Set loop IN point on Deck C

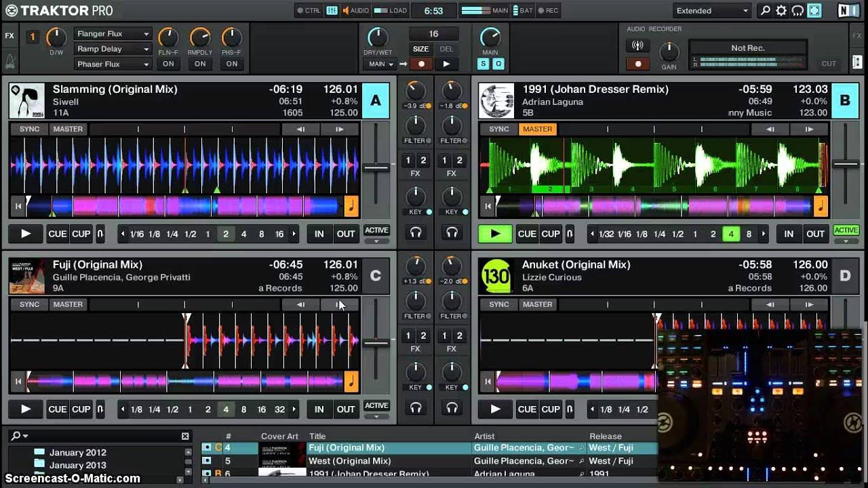click(319, 409)
